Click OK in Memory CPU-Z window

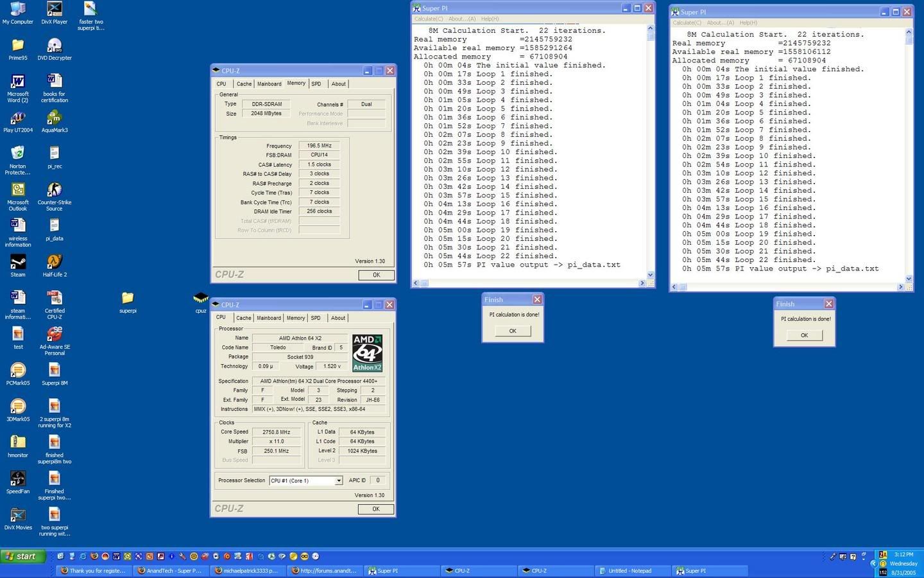pos(377,275)
